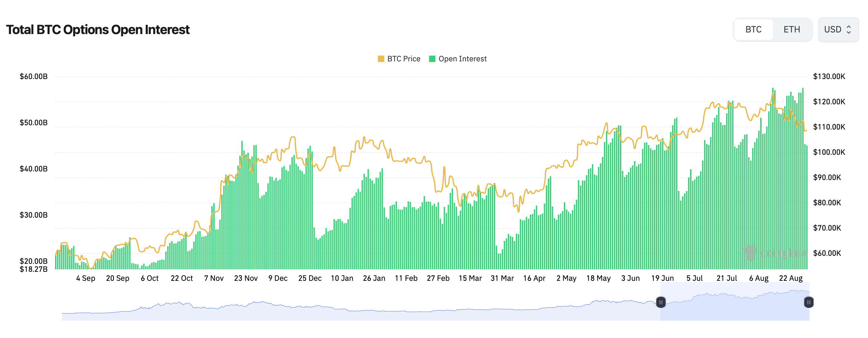This screenshot has height=338, width=868.
Task: Toggle the BTC Price legend label
Action: pyautogui.click(x=403, y=59)
